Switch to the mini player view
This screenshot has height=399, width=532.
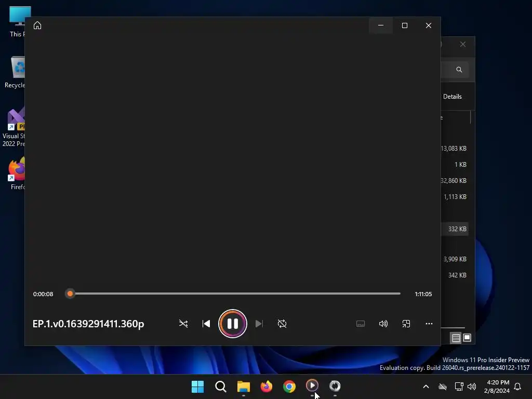click(x=406, y=324)
